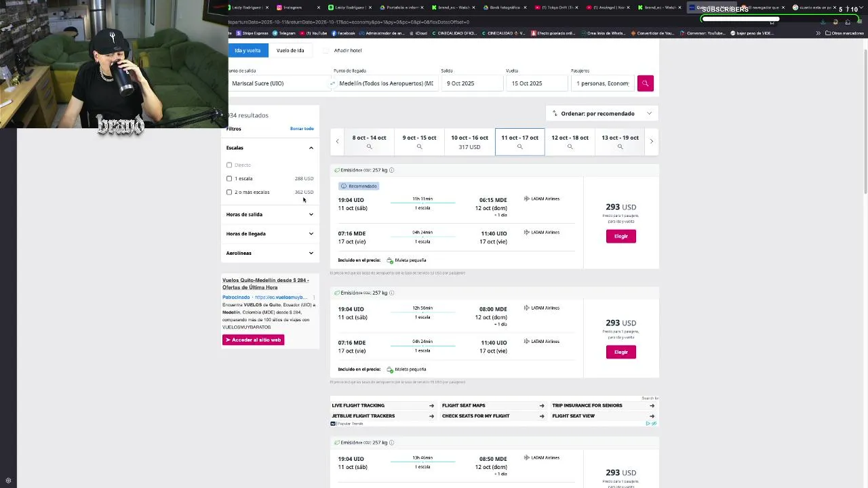Click the search icon under 9 oct - 15 oct

[x=419, y=147]
